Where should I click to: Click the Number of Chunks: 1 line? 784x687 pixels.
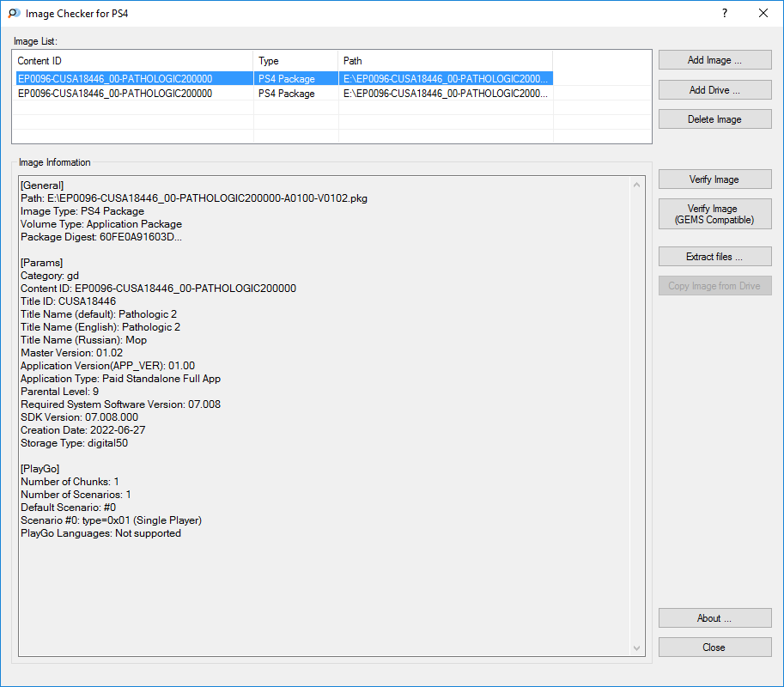(70, 482)
